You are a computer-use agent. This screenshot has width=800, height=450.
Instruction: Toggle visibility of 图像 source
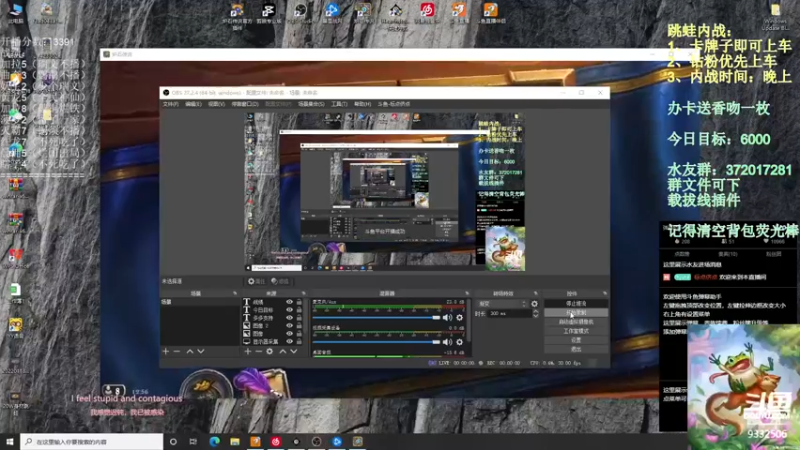click(290, 334)
